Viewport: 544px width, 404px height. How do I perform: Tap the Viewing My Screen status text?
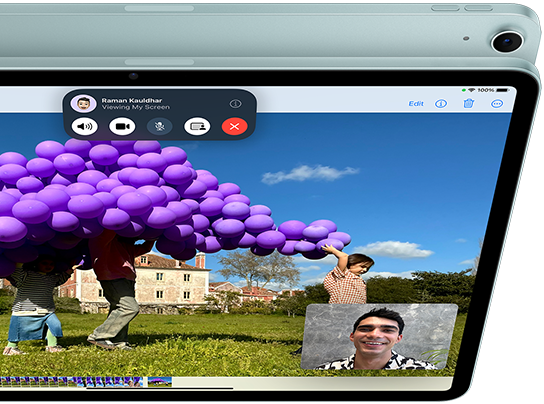click(x=136, y=107)
